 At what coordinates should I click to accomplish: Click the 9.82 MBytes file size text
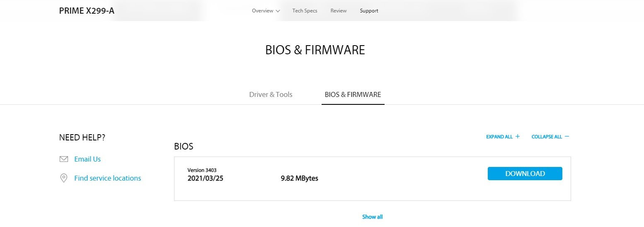click(x=299, y=179)
